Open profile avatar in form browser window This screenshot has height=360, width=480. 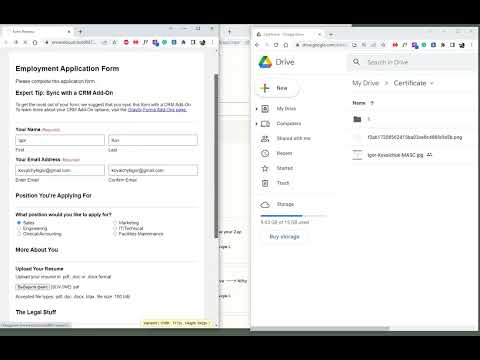coord(203,42)
